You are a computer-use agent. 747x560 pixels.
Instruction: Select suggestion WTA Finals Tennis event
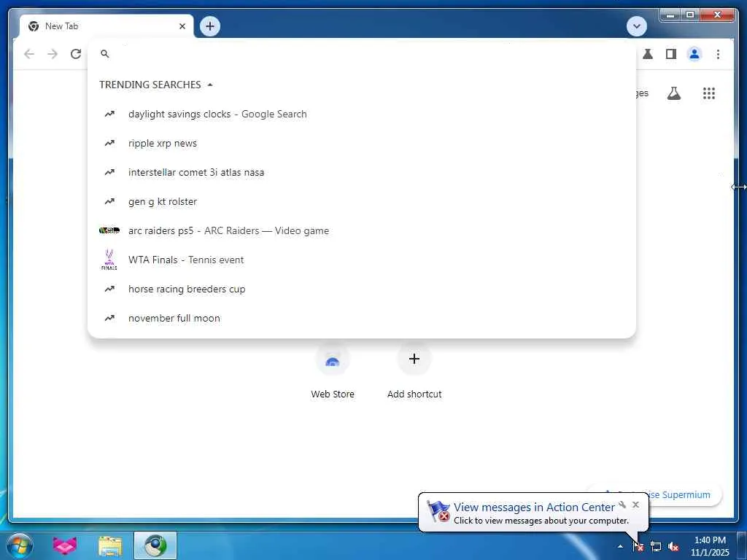(x=362, y=260)
